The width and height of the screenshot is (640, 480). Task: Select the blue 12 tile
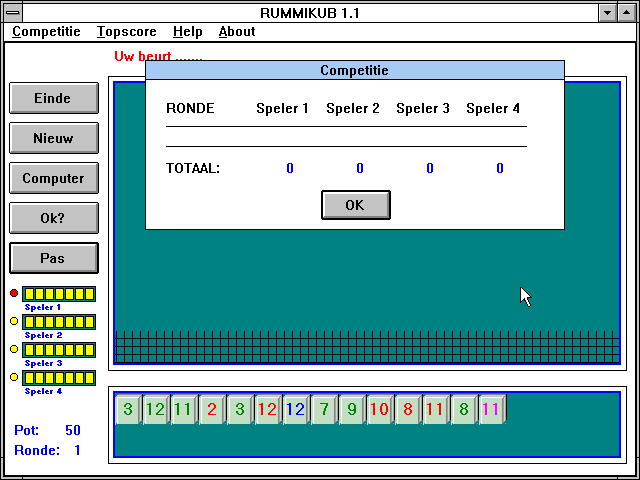point(295,409)
